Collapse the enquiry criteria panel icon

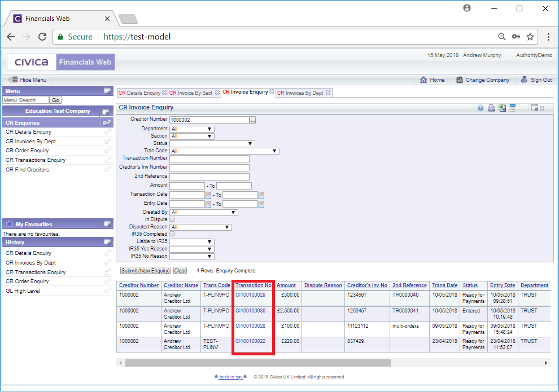[x=513, y=108]
